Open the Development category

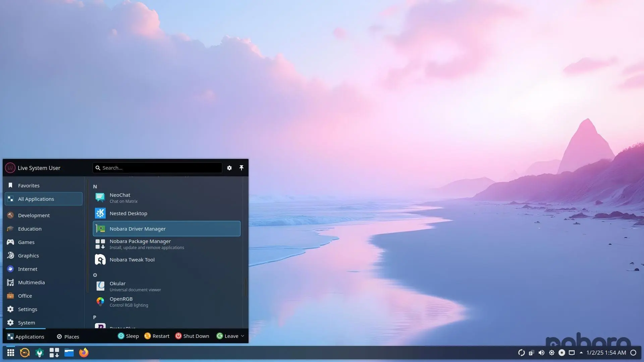pos(44,215)
